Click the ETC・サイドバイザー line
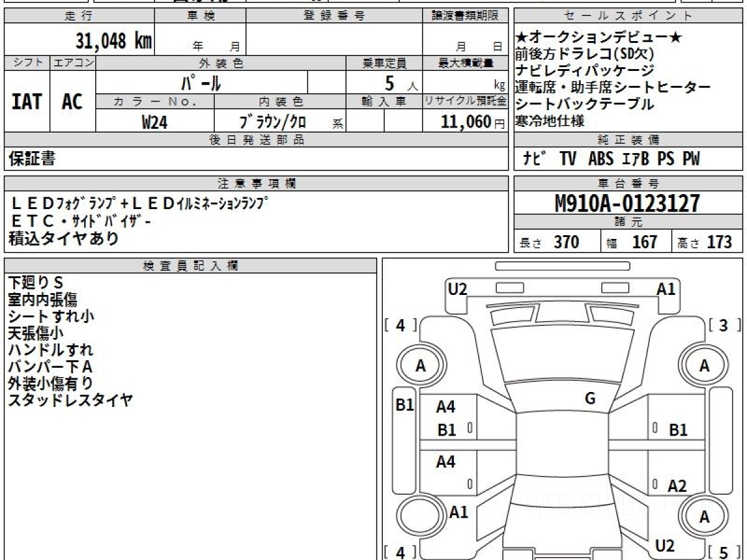 (x=81, y=220)
